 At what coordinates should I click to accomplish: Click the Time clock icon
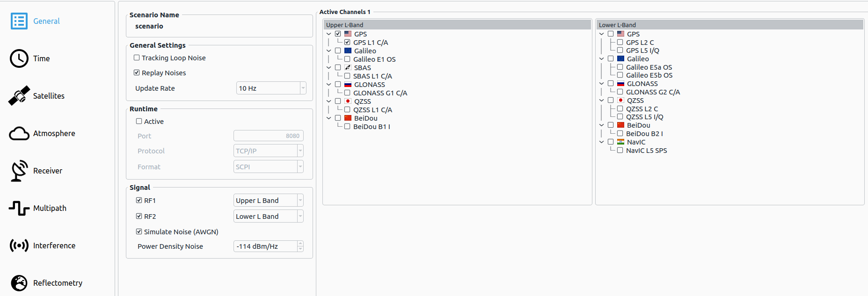pos(19,58)
